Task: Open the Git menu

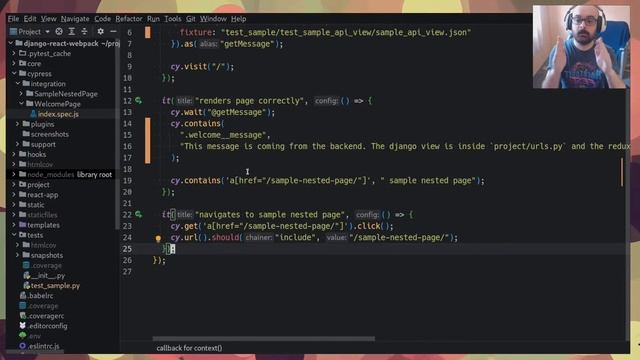Action: click(191, 19)
